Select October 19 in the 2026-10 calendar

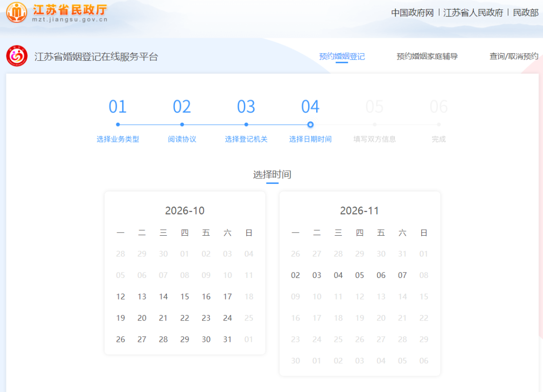[121, 318]
